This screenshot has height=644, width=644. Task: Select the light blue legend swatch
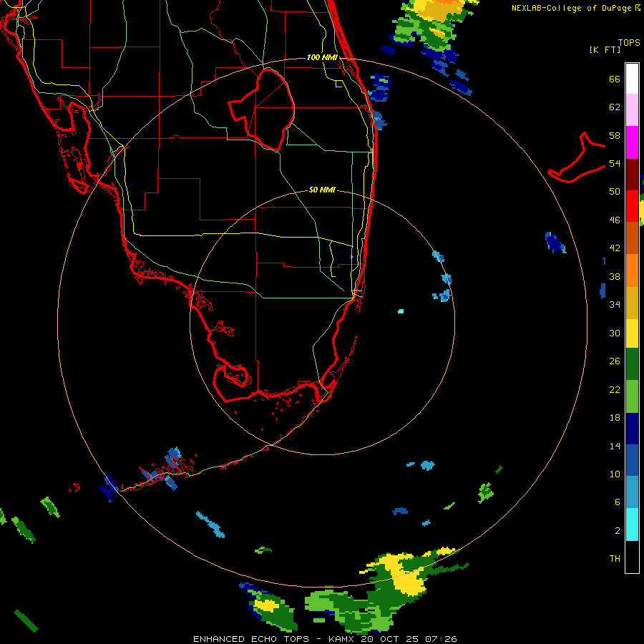[x=632, y=492]
